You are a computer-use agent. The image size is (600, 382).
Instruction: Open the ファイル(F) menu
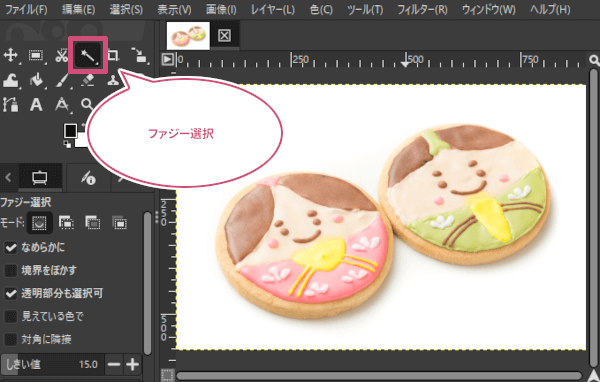point(26,9)
